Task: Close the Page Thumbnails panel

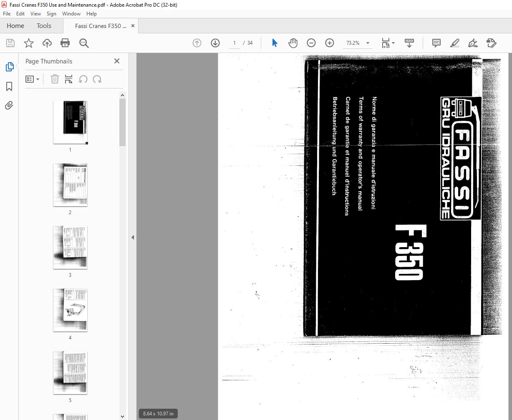Action: 117,61
